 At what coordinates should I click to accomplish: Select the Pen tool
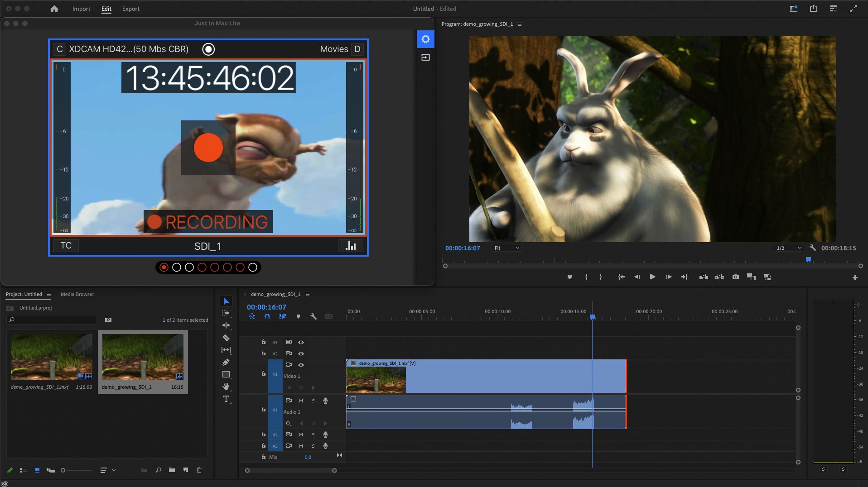tap(226, 362)
